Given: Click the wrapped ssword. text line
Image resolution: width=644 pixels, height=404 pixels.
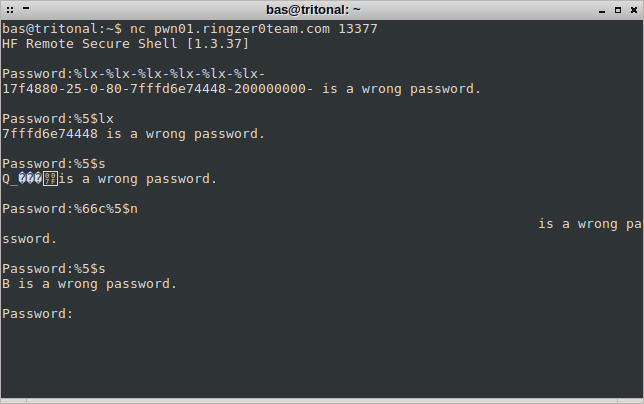Looking at the screenshot, I should pos(29,239).
